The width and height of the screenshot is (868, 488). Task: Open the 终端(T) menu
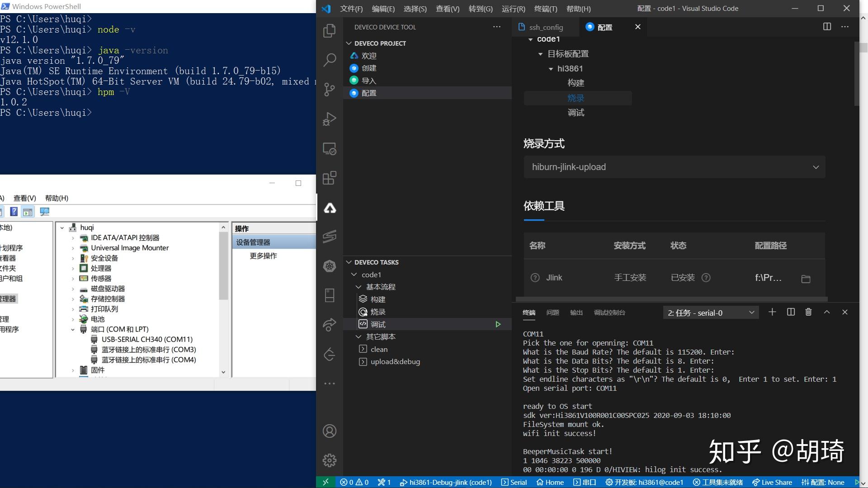(x=546, y=9)
